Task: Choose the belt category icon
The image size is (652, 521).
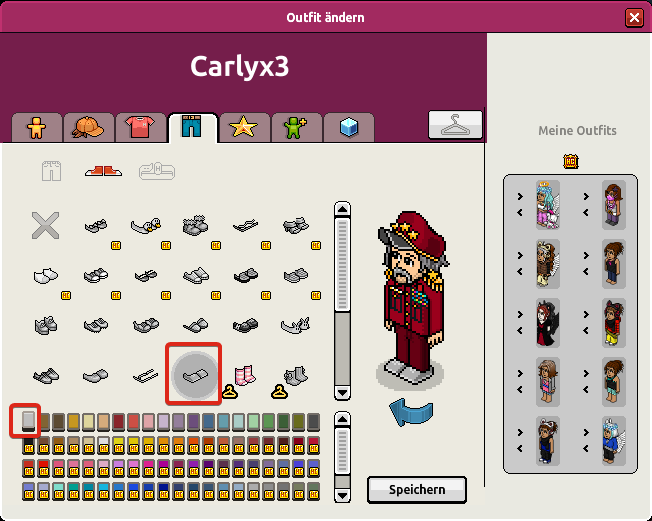Action: point(157,171)
